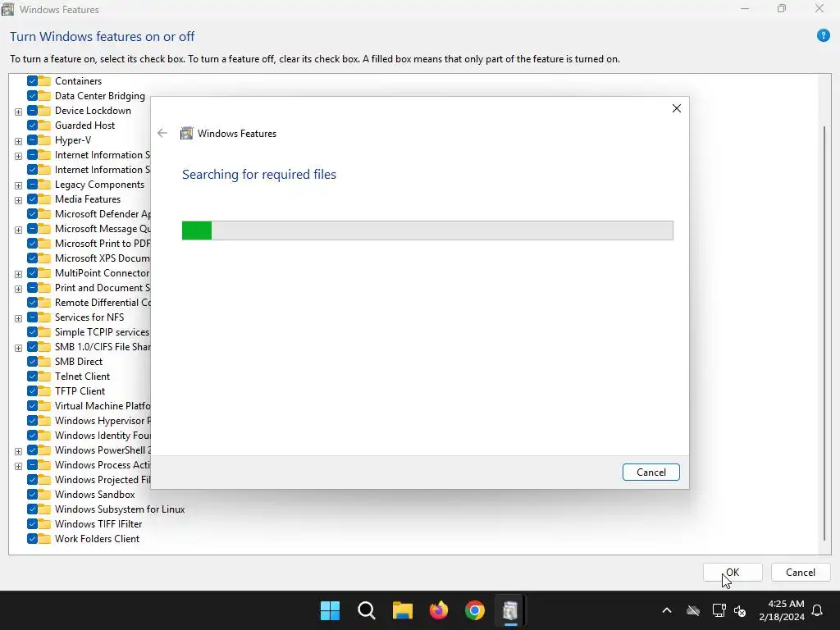Uncheck the Windows Sandbox checkbox
The image size is (840, 630).
[x=32, y=495]
